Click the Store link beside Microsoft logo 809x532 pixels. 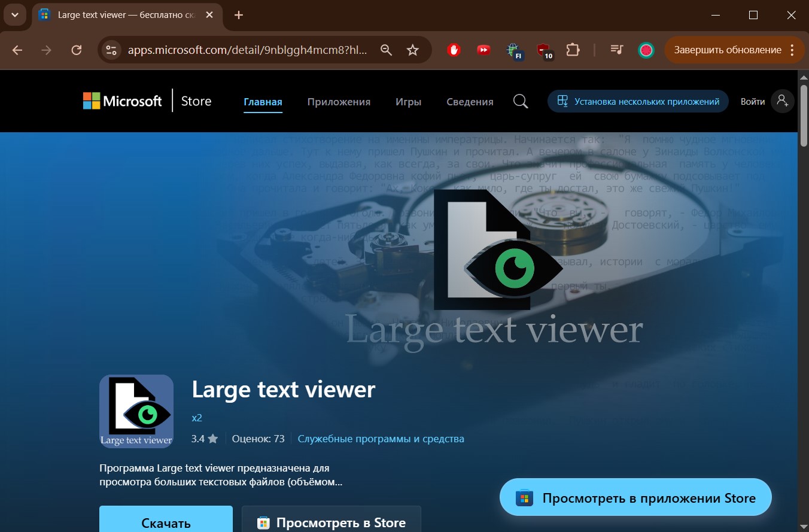tap(196, 101)
